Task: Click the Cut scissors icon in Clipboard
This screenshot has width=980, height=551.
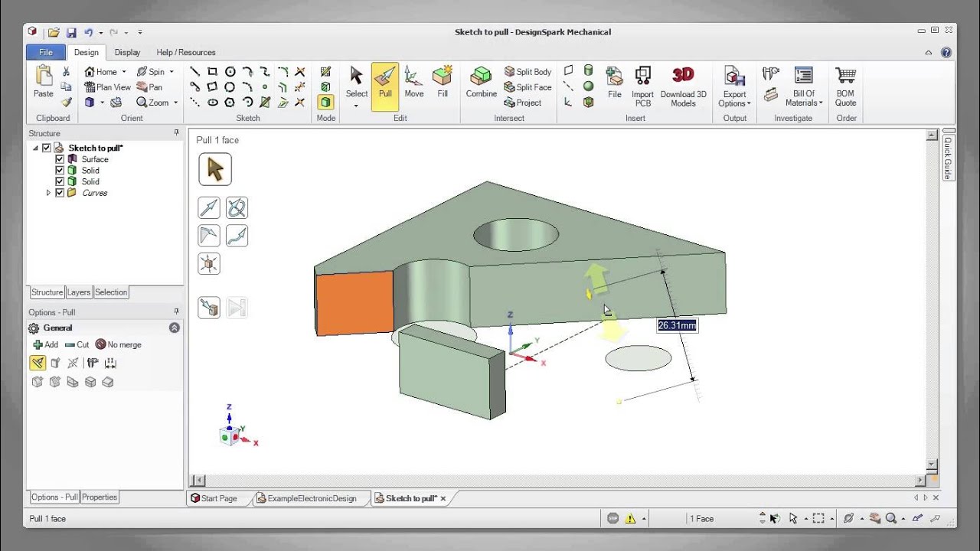Action: click(x=67, y=71)
